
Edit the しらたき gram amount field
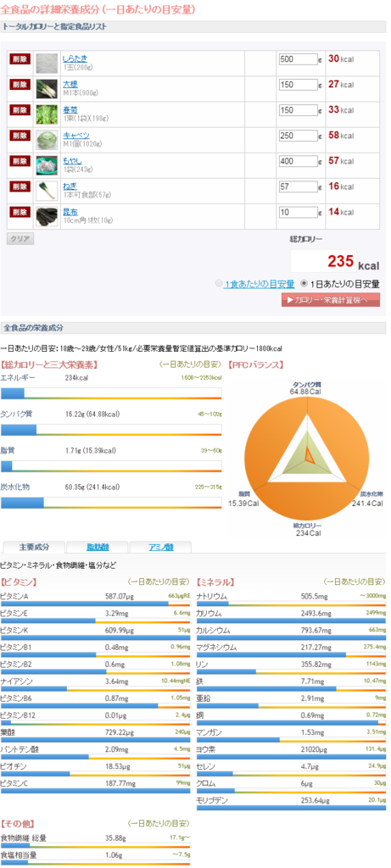pyautogui.click(x=298, y=59)
